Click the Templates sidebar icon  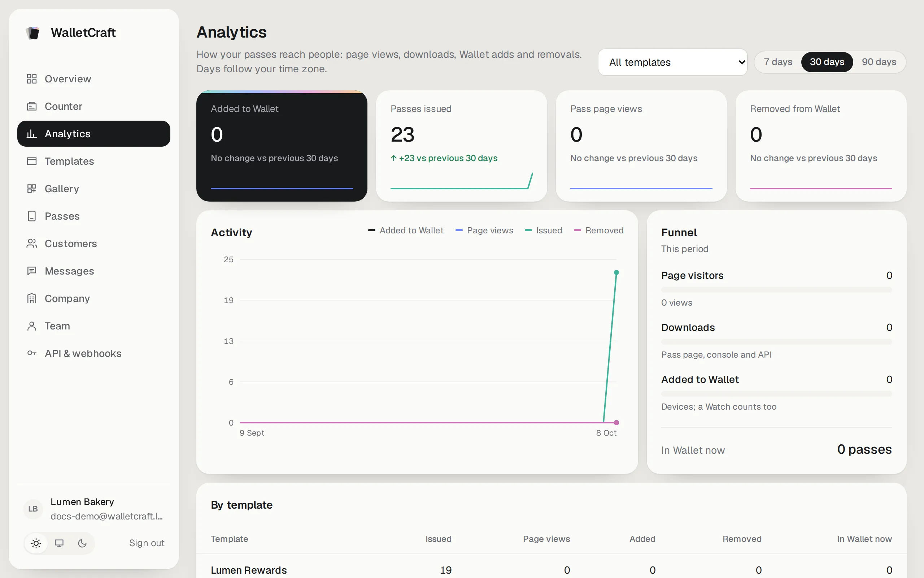tap(32, 161)
